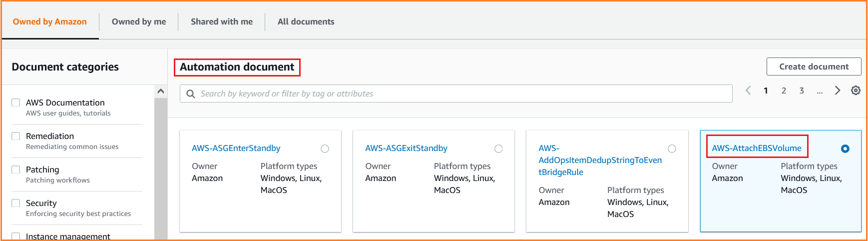Select AWS-ASGExitStandby radio button

(x=498, y=148)
